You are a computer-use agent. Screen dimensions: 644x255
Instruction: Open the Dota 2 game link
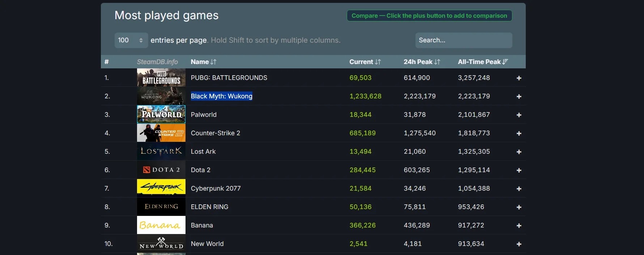pos(201,170)
